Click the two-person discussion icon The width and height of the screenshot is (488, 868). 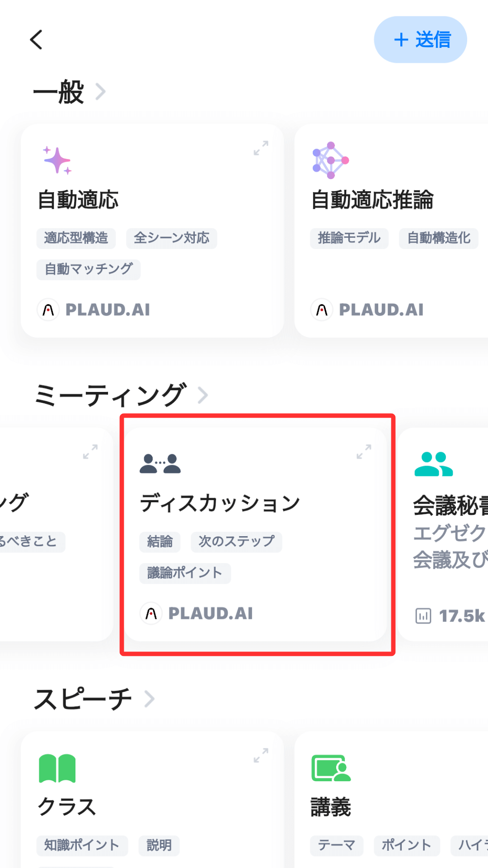[160, 464]
